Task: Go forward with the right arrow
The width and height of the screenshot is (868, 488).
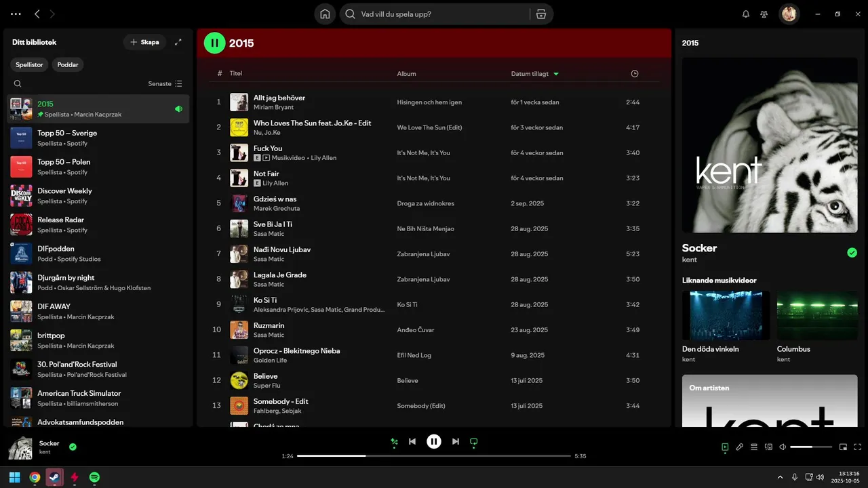Action: pos(53,14)
